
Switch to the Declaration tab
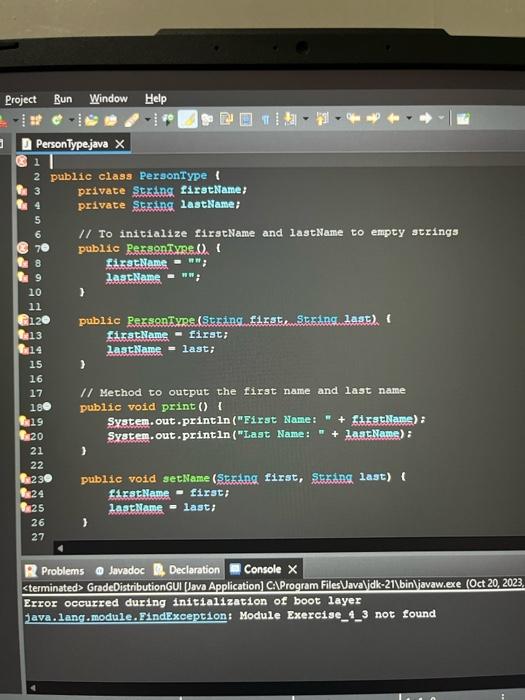187,570
